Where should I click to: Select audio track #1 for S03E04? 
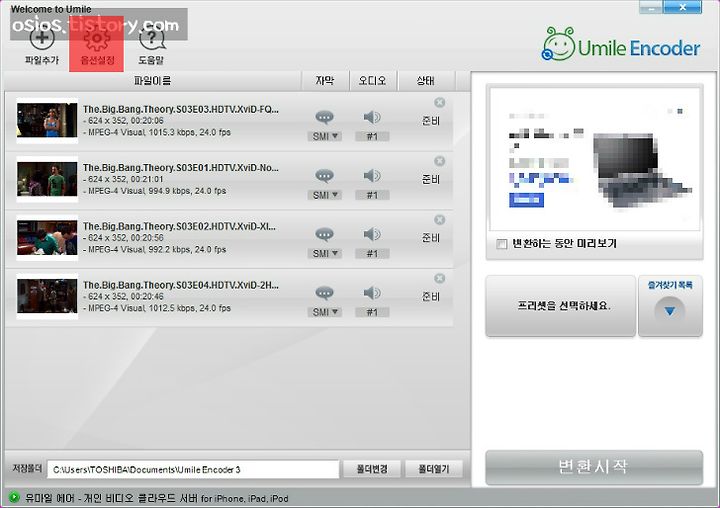(x=372, y=312)
